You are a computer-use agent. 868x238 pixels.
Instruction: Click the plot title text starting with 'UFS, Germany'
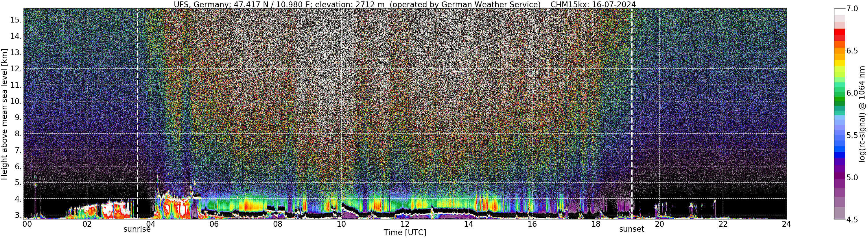click(x=405, y=4)
